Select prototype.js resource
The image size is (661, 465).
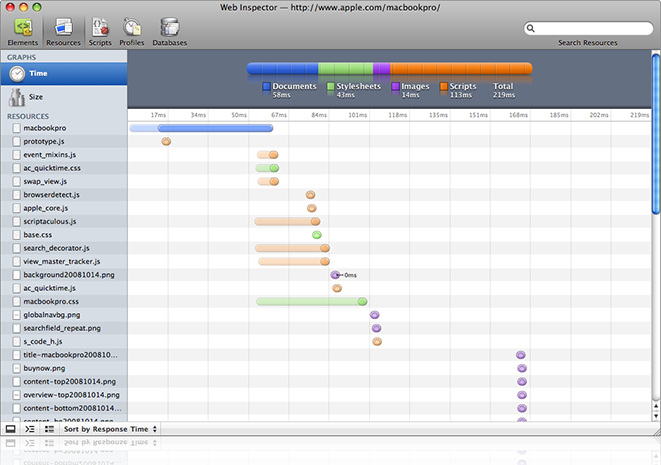click(44, 142)
